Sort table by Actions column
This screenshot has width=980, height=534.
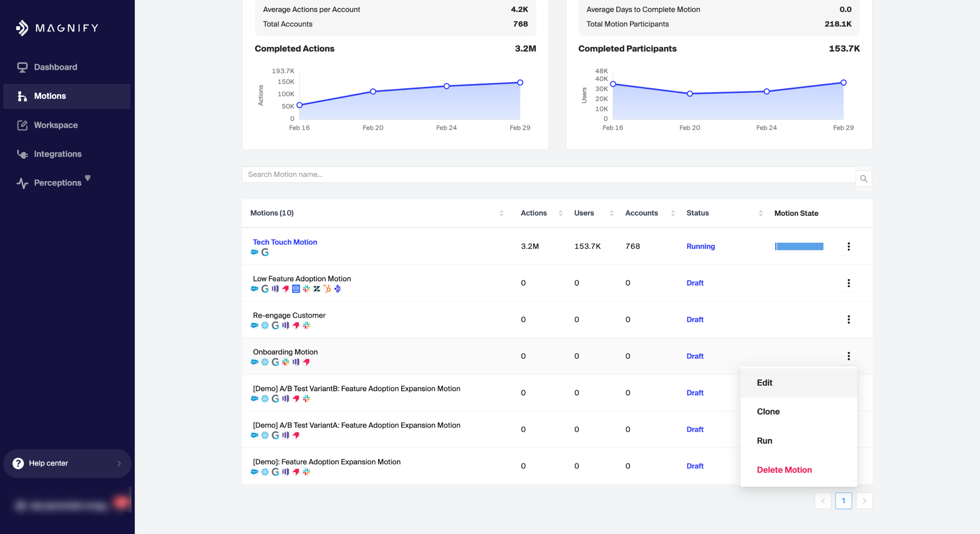point(560,213)
